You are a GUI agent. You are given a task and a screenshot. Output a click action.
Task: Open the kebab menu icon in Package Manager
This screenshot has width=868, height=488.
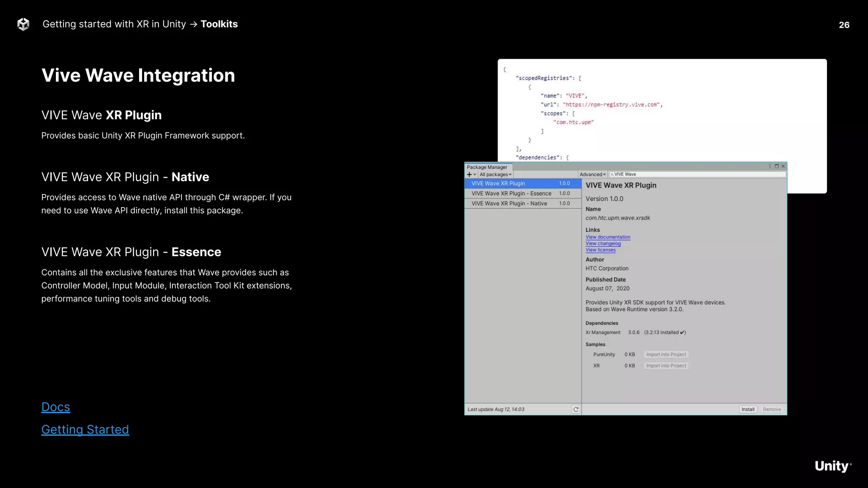(770, 166)
